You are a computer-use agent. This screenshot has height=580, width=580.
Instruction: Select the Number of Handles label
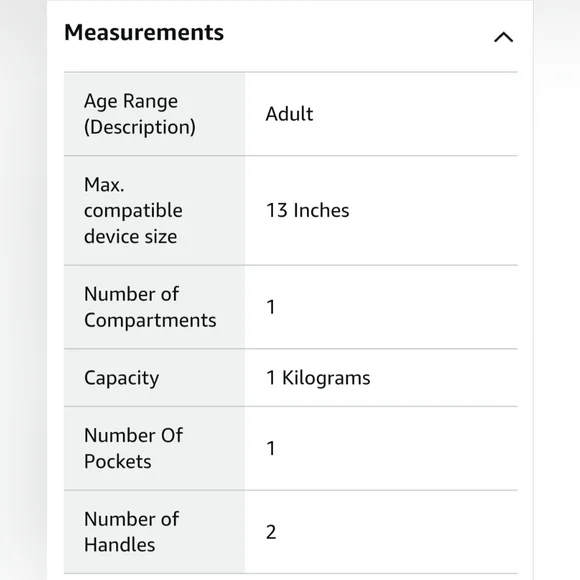(x=131, y=532)
